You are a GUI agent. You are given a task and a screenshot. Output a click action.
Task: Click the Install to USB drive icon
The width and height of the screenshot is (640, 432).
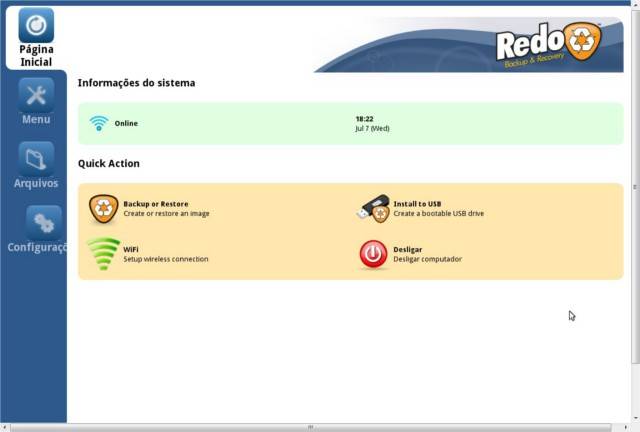pos(373,209)
